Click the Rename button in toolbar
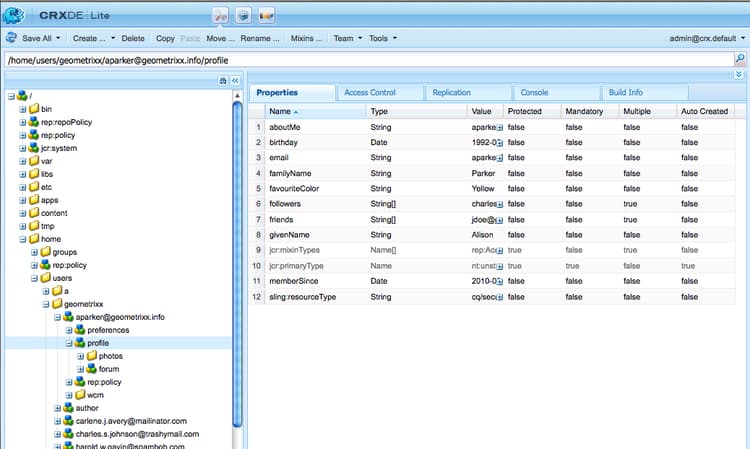The image size is (750, 449). click(x=259, y=38)
